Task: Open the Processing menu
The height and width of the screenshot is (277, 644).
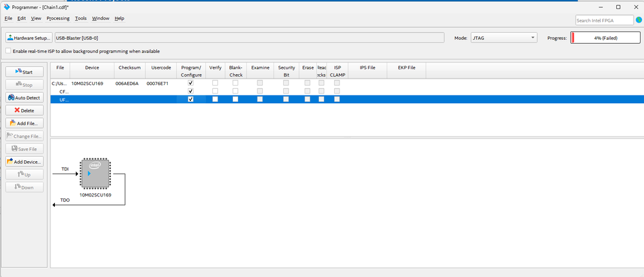Action: [58, 19]
